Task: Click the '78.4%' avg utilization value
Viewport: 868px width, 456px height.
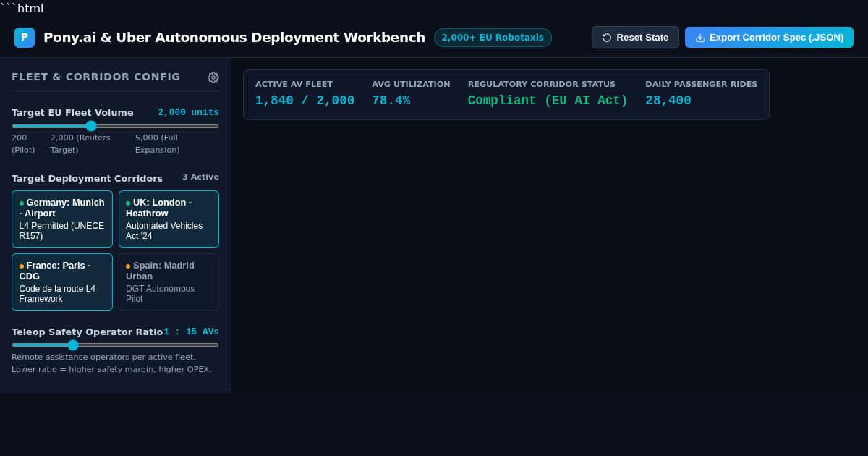Action: pyautogui.click(x=391, y=101)
